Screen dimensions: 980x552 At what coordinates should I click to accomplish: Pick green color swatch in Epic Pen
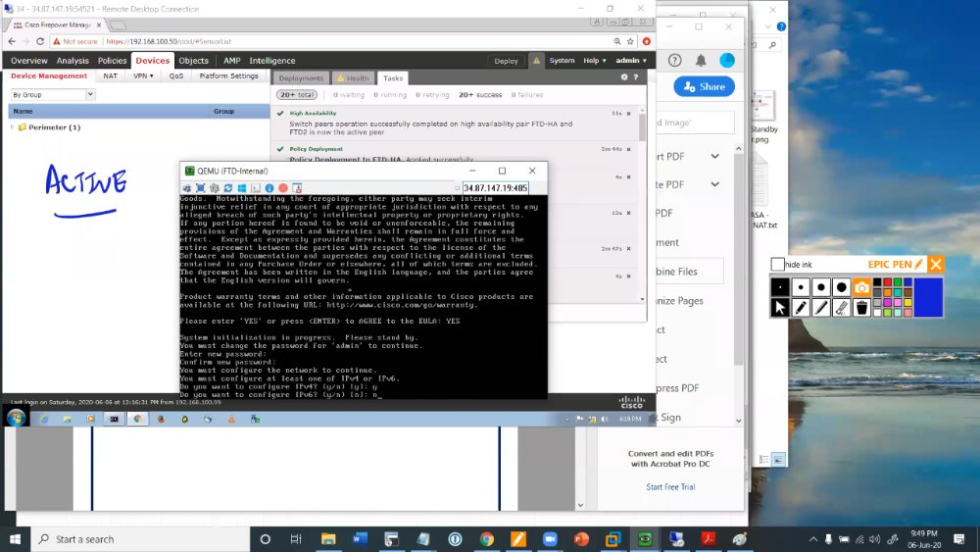897,283
